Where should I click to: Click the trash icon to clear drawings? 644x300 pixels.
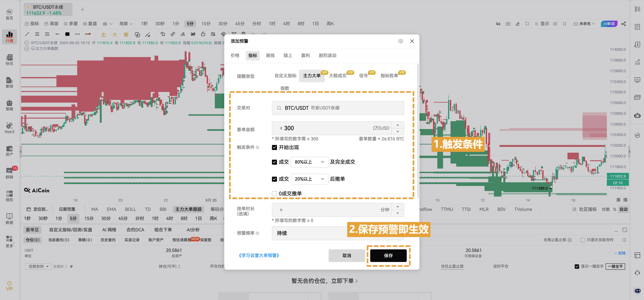pyautogui.click(x=243, y=34)
